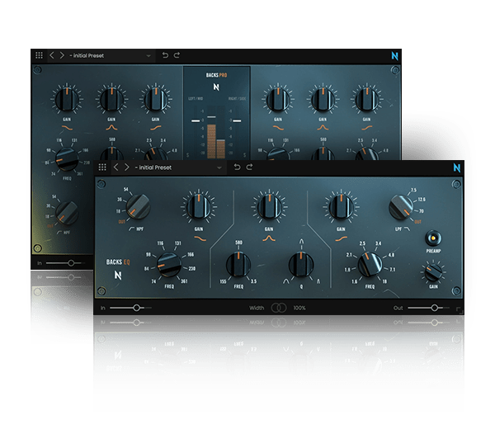Open Initial Preset dropdown in Backs EQ window
This screenshot has width=495, height=448.
[x=178, y=167]
